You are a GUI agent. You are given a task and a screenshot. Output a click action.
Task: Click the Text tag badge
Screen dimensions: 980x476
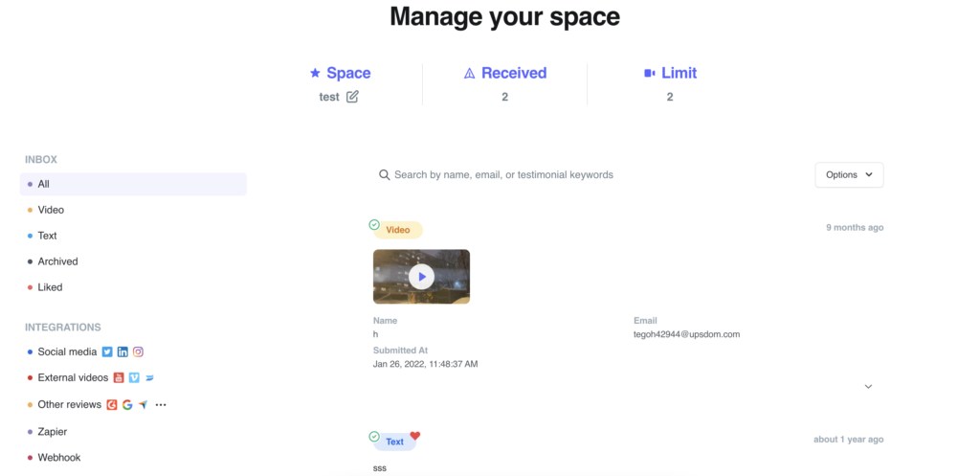[394, 442]
